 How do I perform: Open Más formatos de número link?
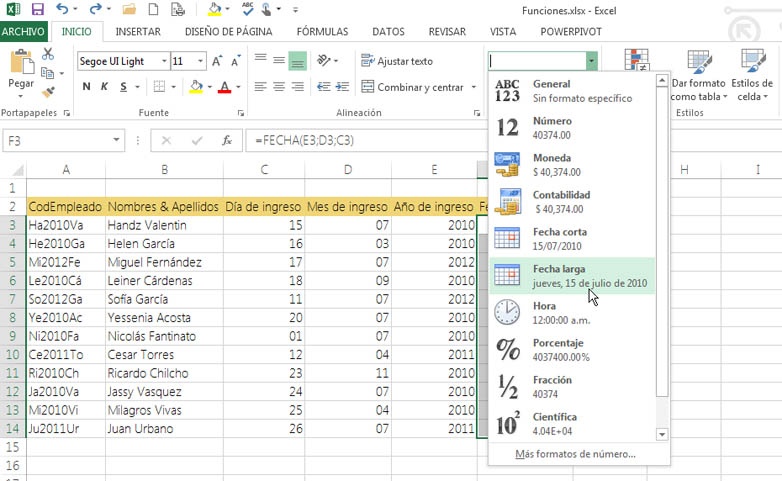[x=574, y=454]
